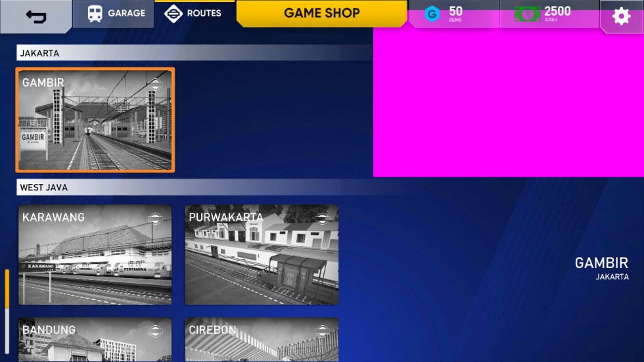Click the JAKARTA region header

pos(194,53)
